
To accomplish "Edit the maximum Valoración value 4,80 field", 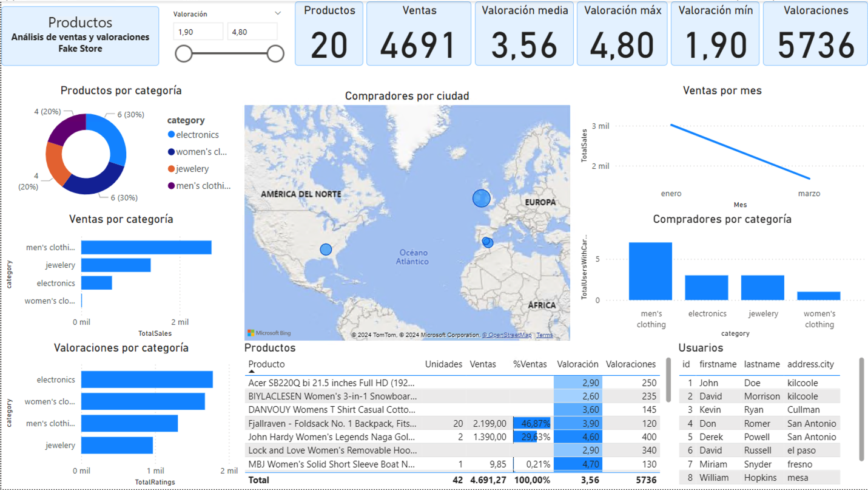I will (252, 32).
